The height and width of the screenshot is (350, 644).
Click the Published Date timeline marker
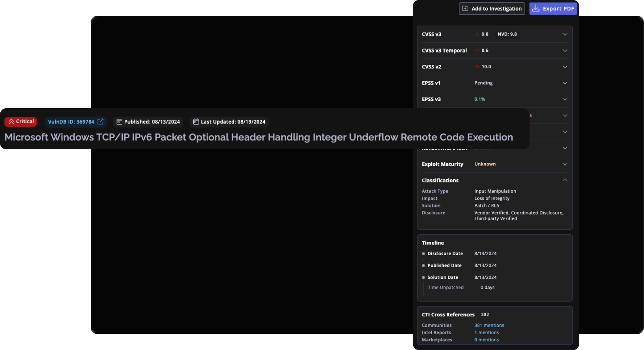click(423, 265)
